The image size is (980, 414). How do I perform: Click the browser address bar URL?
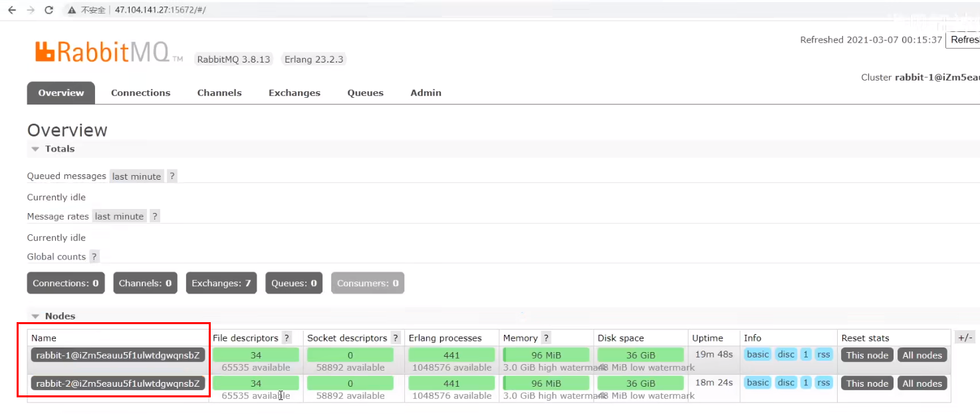160,11
